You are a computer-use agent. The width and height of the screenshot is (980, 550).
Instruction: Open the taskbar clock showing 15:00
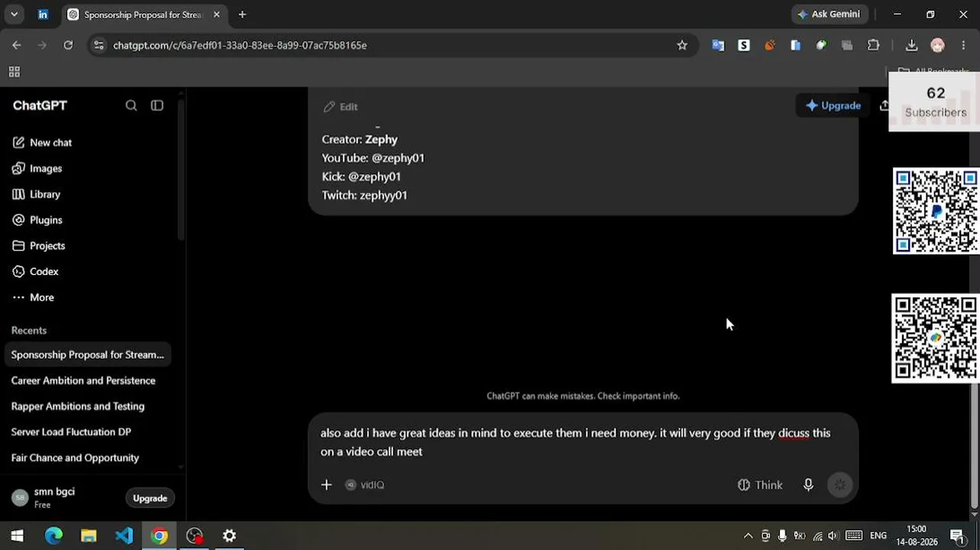click(x=917, y=535)
